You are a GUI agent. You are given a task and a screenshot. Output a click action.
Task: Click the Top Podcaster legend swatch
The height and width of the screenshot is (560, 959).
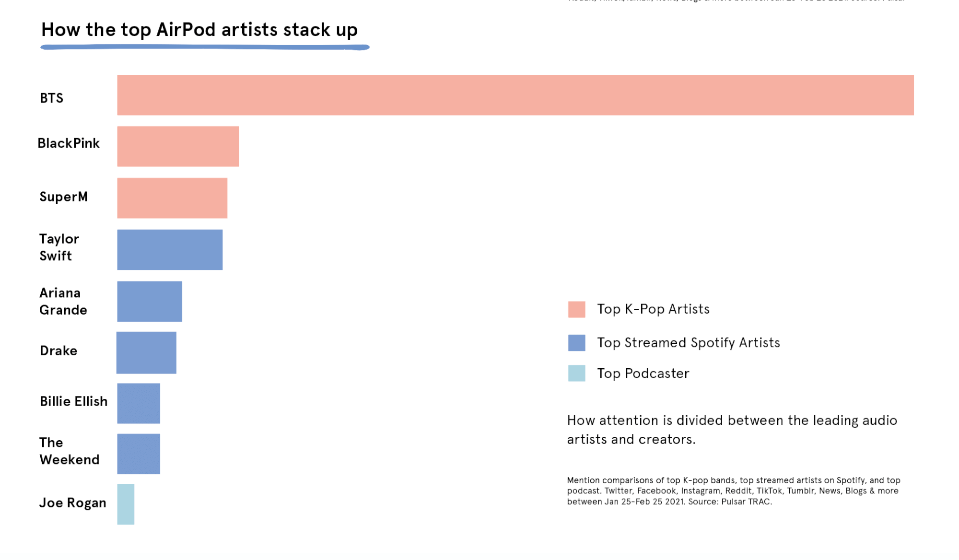point(576,373)
